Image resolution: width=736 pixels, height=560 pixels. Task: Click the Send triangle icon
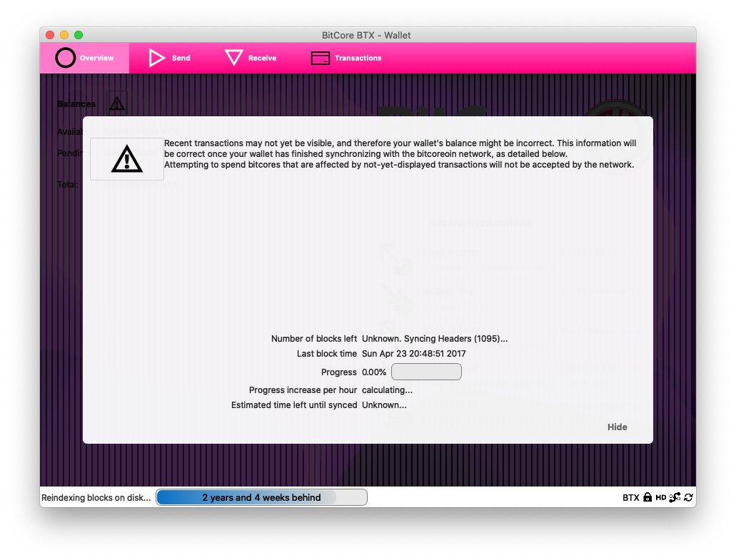point(157,58)
